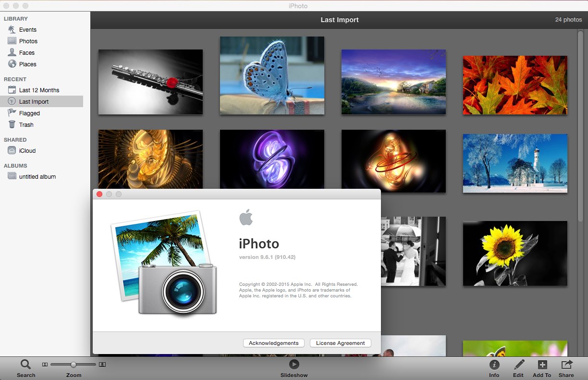Select the flute with rose thumbnail
The image size is (588, 380).
click(x=150, y=82)
